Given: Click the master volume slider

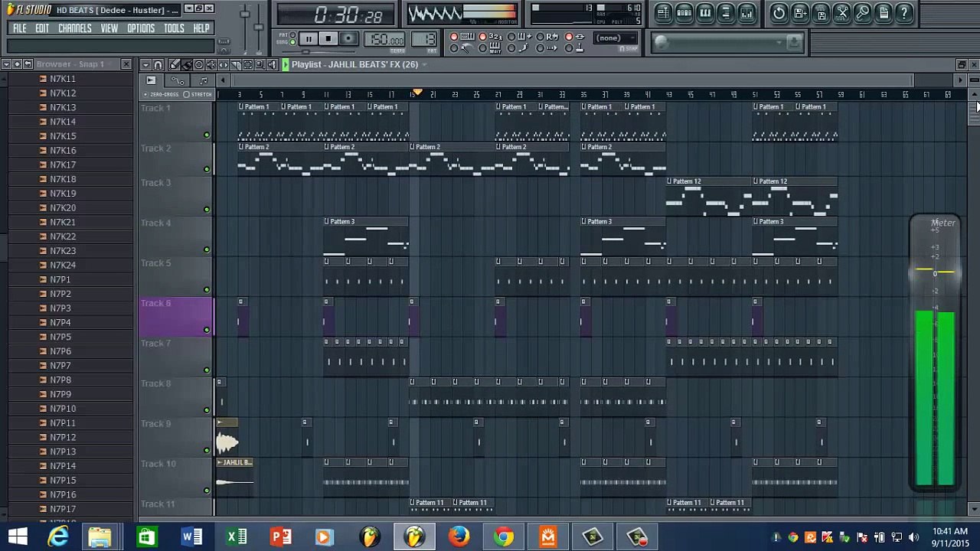Looking at the screenshot, I should [x=245, y=28].
